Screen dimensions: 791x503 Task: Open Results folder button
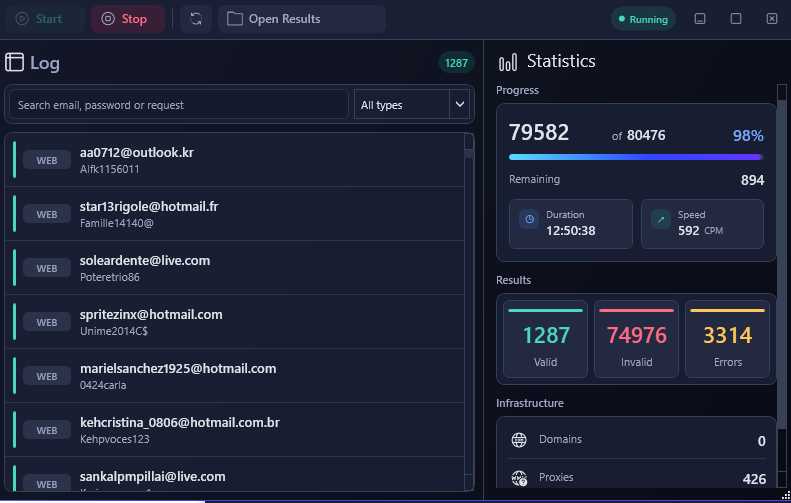pyautogui.click(x=302, y=19)
